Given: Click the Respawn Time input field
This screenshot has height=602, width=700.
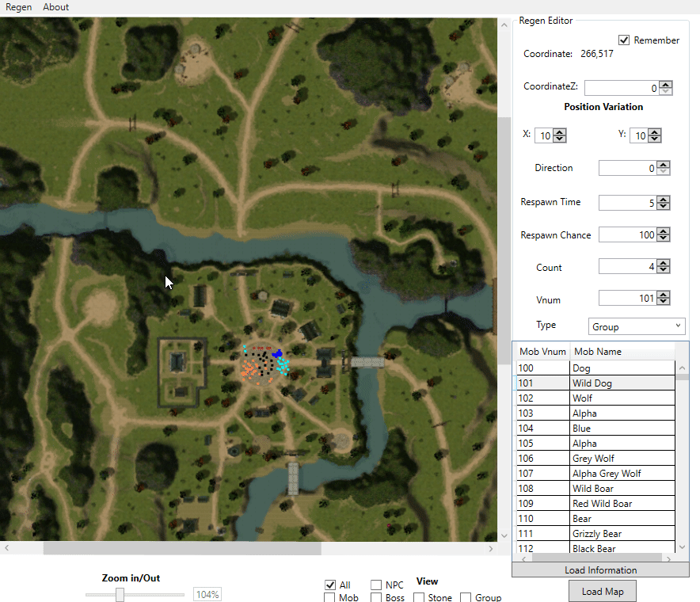Looking at the screenshot, I should [x=628, y=203].
